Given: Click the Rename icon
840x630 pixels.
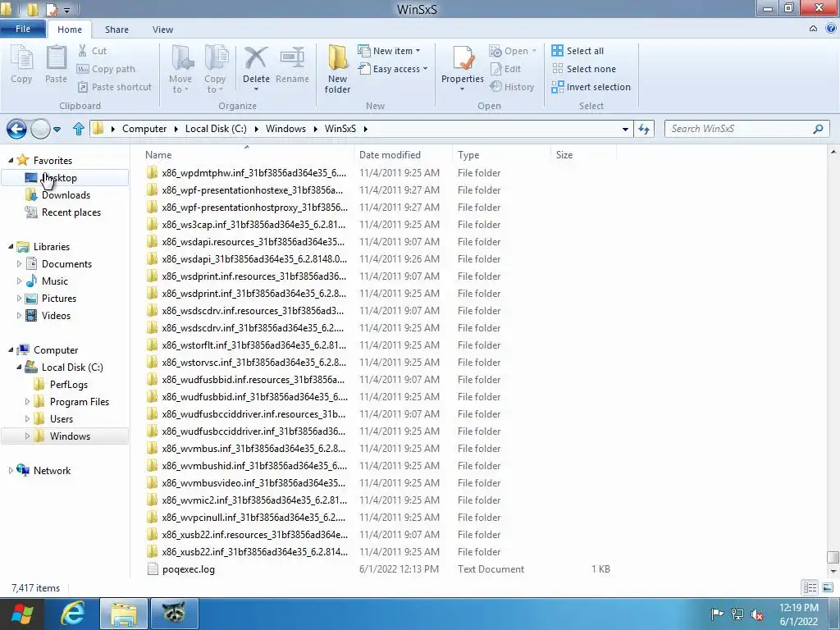Looking at the screenshot, I should 292,58.
